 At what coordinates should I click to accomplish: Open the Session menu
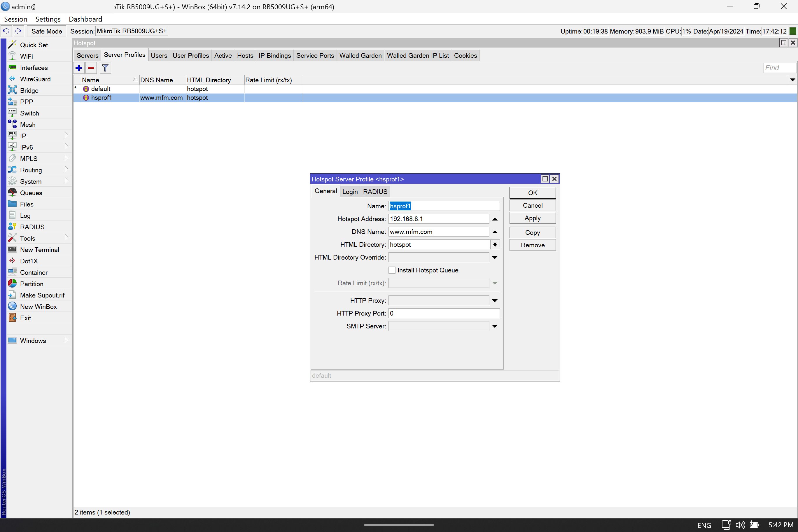[x=16, y=19]
